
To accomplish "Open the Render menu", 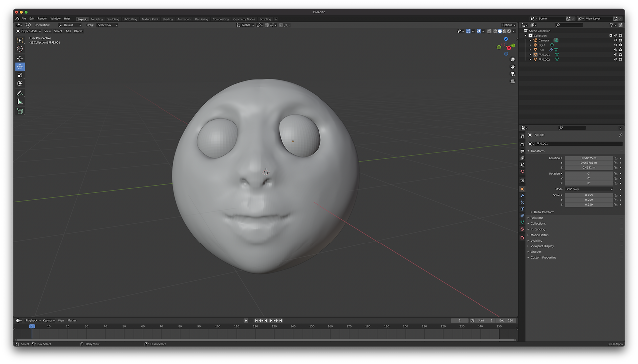I will pyautogui.click(x=42, y=19).
